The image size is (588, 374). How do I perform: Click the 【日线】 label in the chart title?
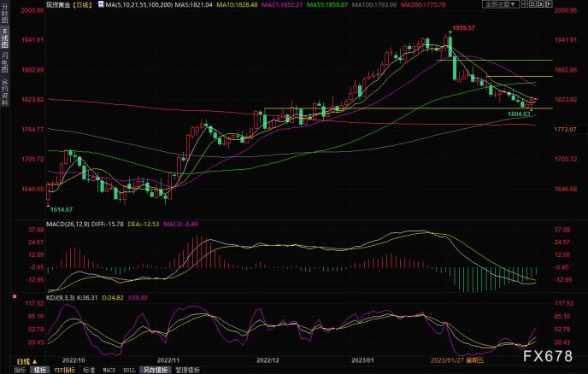click(x=82, y=5)
